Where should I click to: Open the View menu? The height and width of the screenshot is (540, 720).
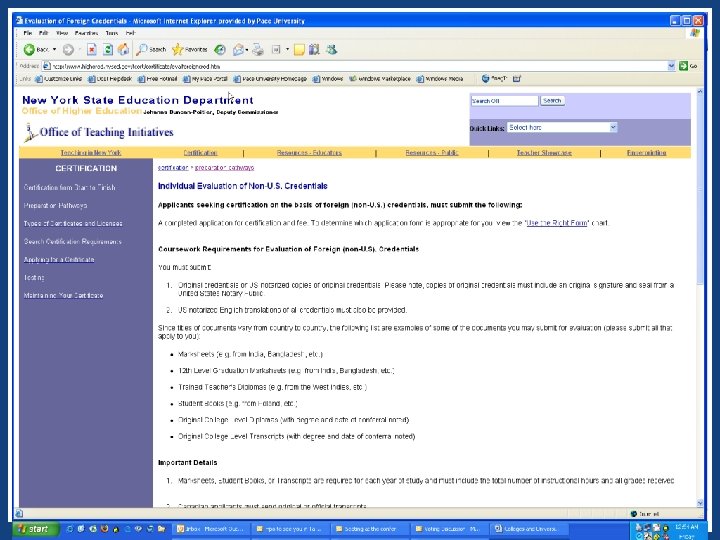(62, 33)
